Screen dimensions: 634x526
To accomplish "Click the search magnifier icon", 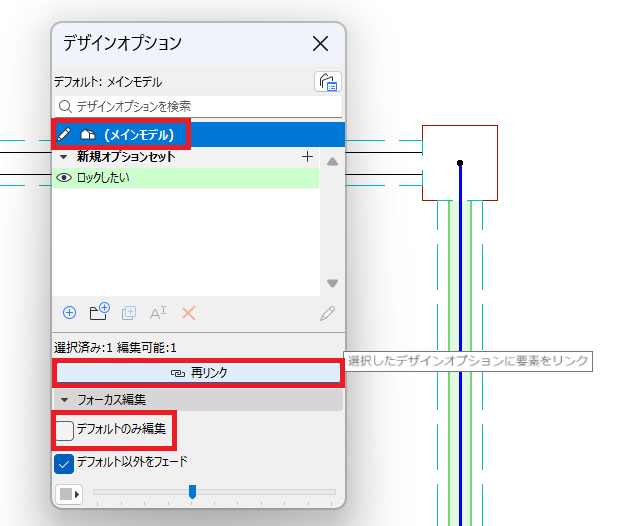I will click(x=65, y=107).
